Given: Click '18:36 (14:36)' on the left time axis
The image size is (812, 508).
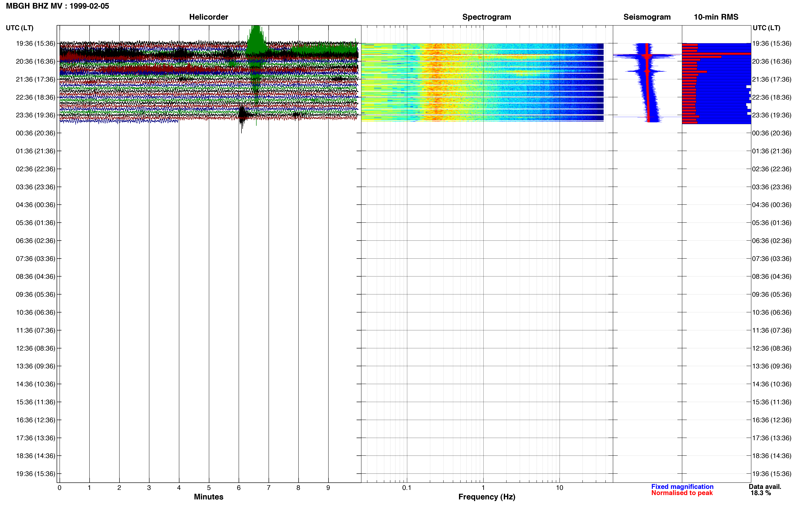Looking at the screenshot, I should point(36,456).
